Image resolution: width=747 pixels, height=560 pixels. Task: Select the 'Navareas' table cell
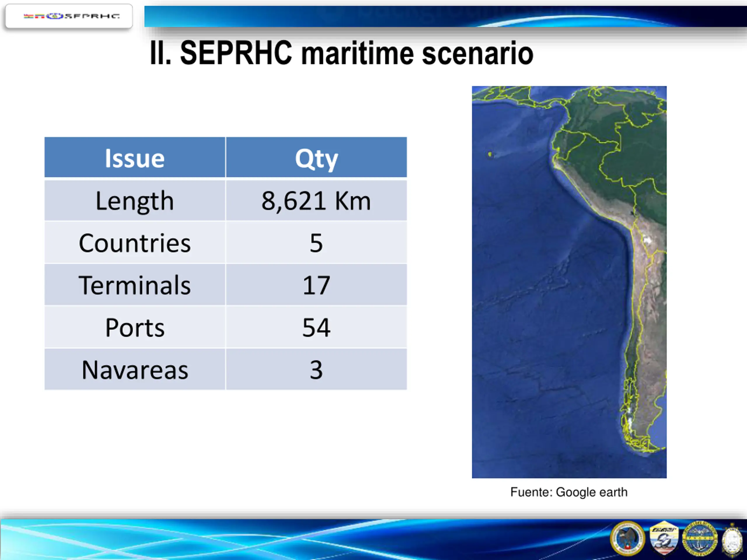[x=135, y=370]
